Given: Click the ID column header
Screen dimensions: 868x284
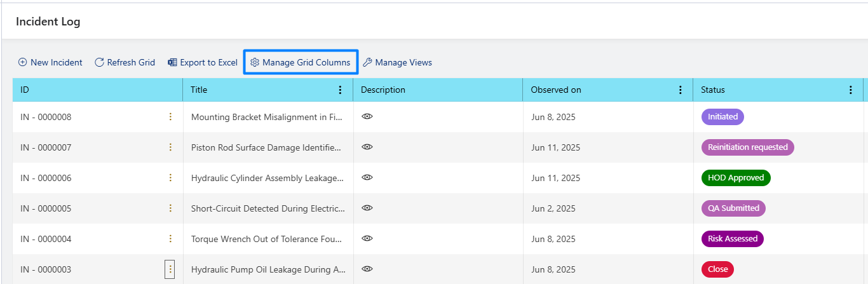Looking at the screenshot, I should pyautogui.click(x=98, y=90).
